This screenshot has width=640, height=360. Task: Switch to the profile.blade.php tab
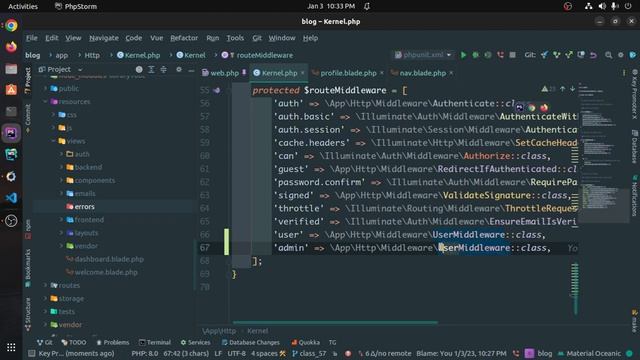click(348, 73)
